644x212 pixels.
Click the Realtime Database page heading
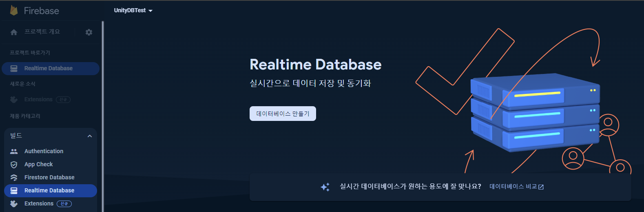[x=316, y=65]
